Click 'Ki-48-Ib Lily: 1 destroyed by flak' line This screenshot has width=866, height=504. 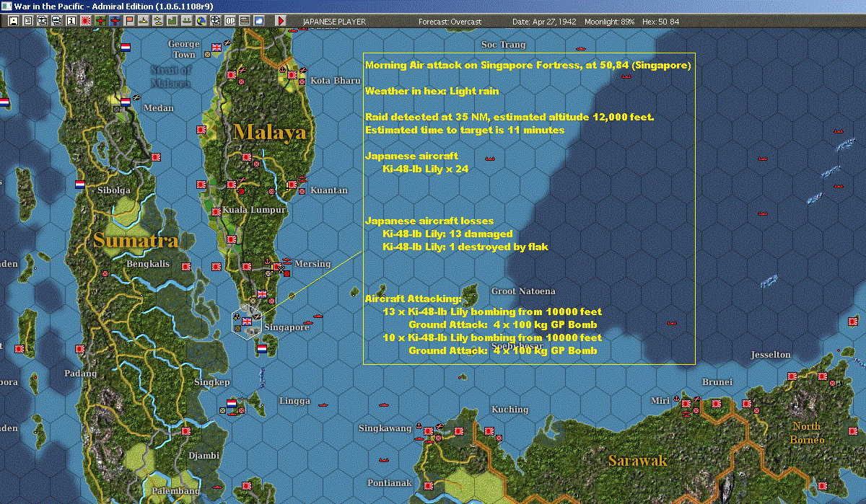point(465,247)
